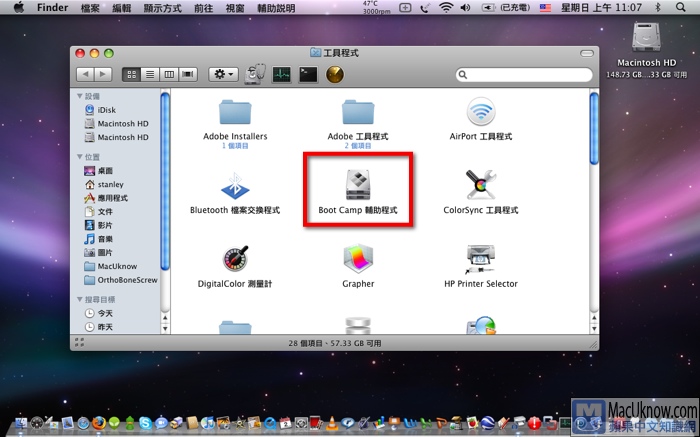
Task: Switch to list view mode
Action: point(150,74)
